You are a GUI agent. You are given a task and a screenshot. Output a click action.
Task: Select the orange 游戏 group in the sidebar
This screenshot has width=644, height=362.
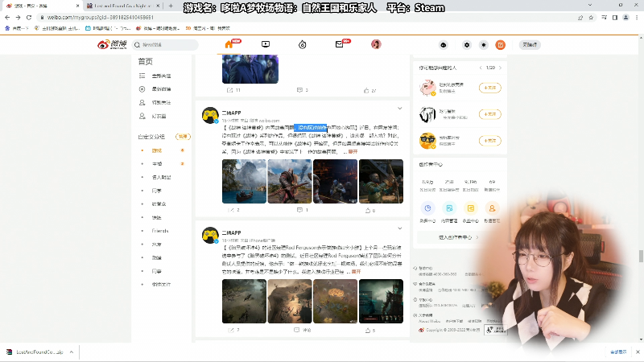tap(157, 150)
